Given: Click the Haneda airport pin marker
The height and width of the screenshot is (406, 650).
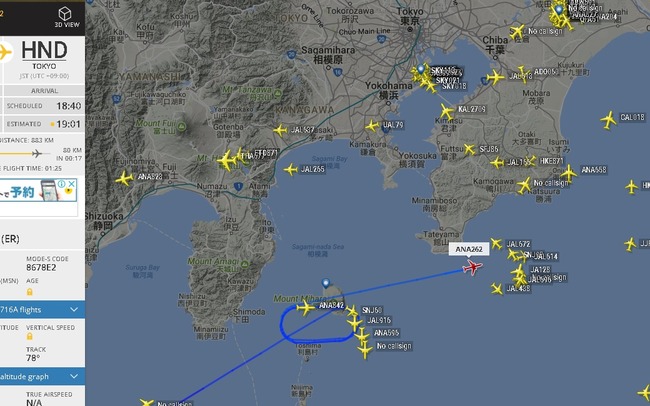Looking at the screenshot, I should [421, 69].
